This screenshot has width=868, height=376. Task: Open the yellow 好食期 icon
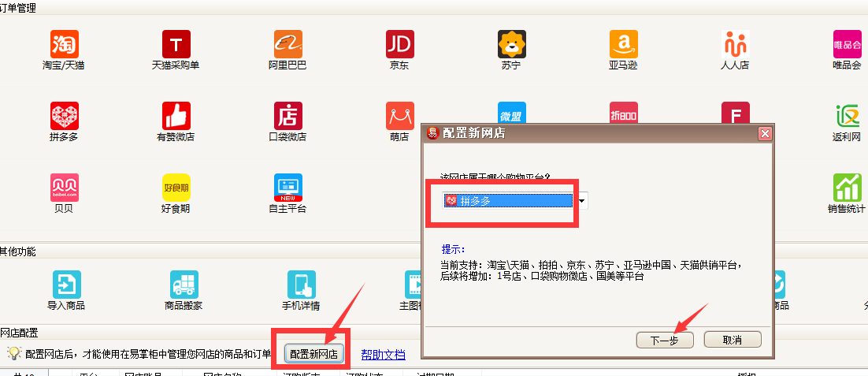point(176,188)
